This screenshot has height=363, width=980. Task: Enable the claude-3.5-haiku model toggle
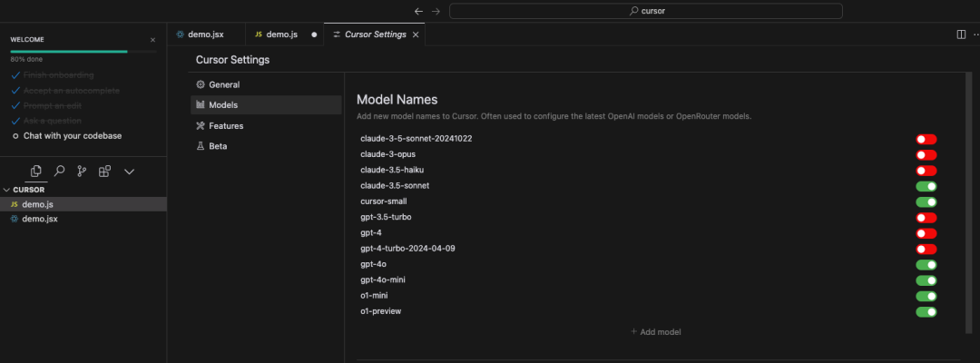coord(926,170)
